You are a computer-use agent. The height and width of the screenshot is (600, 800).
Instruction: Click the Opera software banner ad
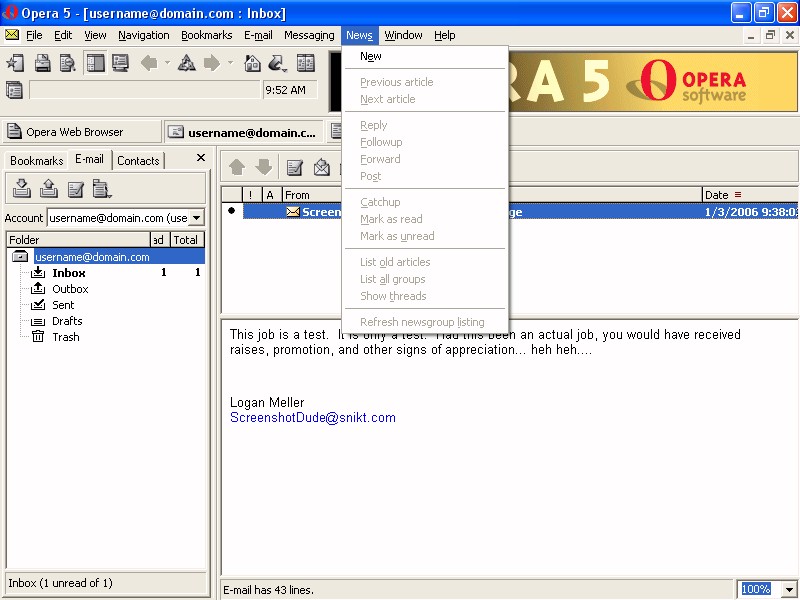(x=653, y=82)
